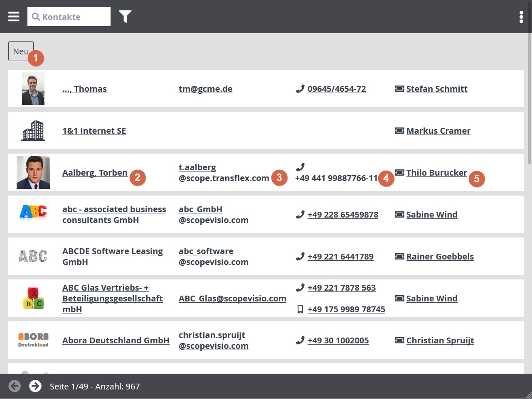Image resolution: width=532 pixels, height=399 pixels.
Task: Click phone icon beside +49 30 1002005
Action: tap(300, 340)
